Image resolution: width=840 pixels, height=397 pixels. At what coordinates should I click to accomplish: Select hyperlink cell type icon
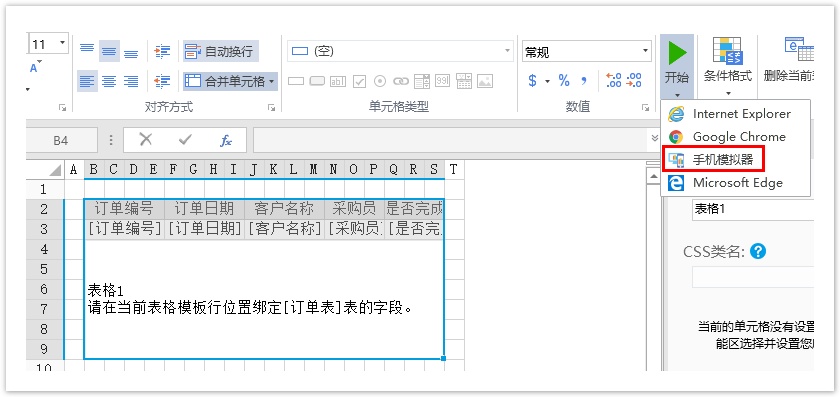point(401,81)
